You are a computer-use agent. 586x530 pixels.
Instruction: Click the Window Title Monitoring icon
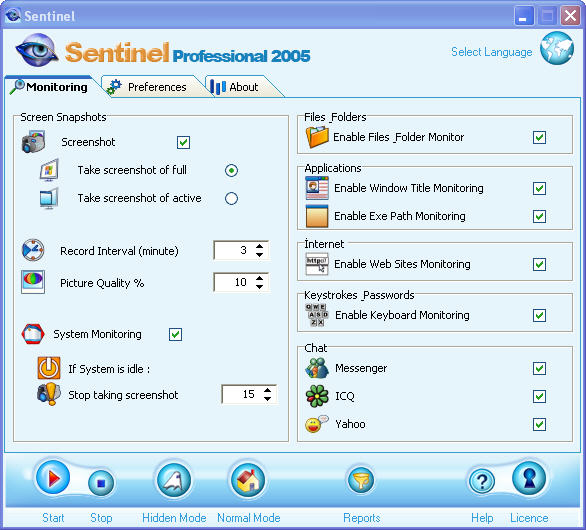point(317,188)
